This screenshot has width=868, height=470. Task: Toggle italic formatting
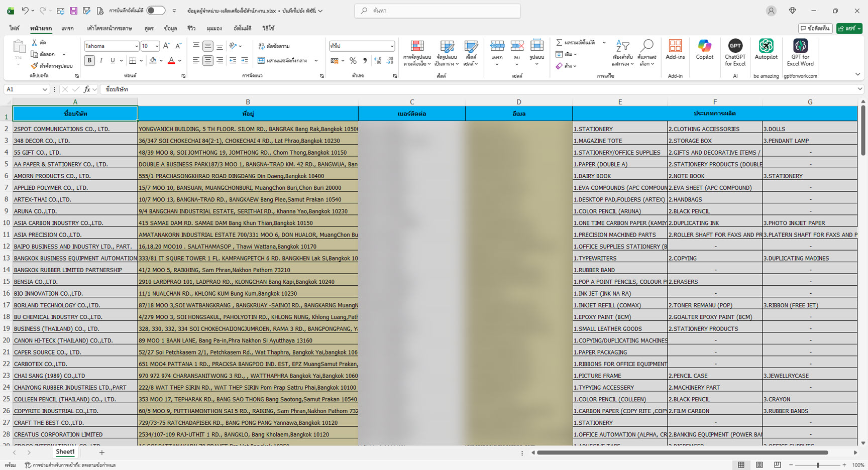coord(101,61)
